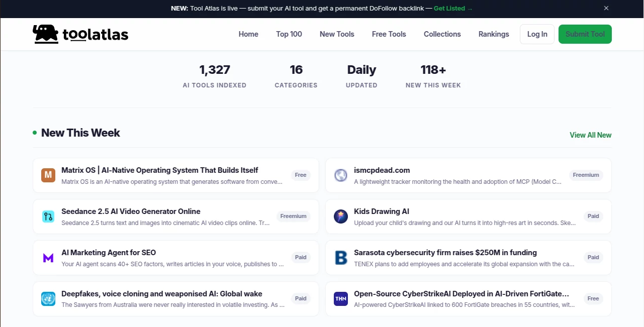The width and height of the screenshot is (644, 327).
Task: Click the Kids Drawing AI icon
Action: point(341,216)
